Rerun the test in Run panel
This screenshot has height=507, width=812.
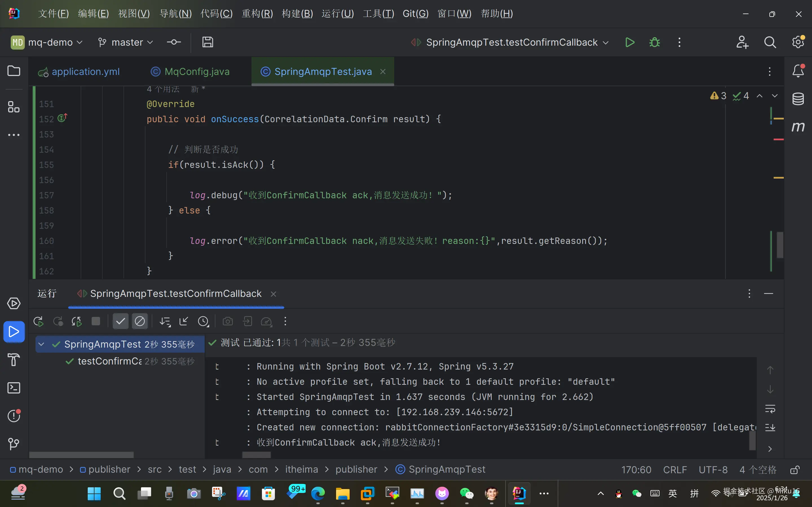coord(38,322)
